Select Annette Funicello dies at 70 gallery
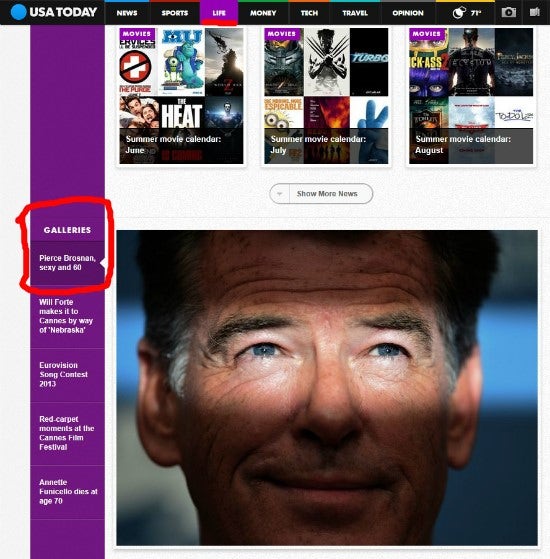The height and width of the screenshot is (559, 550). coord(67,492)
